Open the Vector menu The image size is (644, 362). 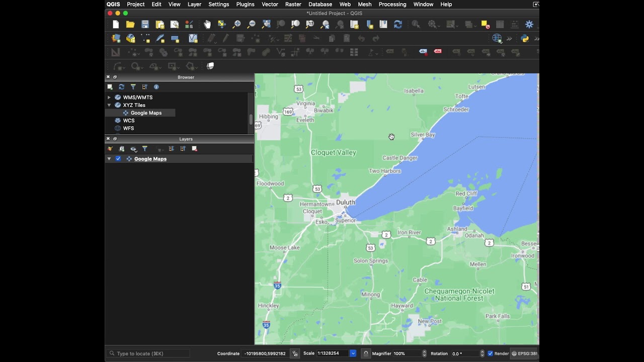[270, 4]
